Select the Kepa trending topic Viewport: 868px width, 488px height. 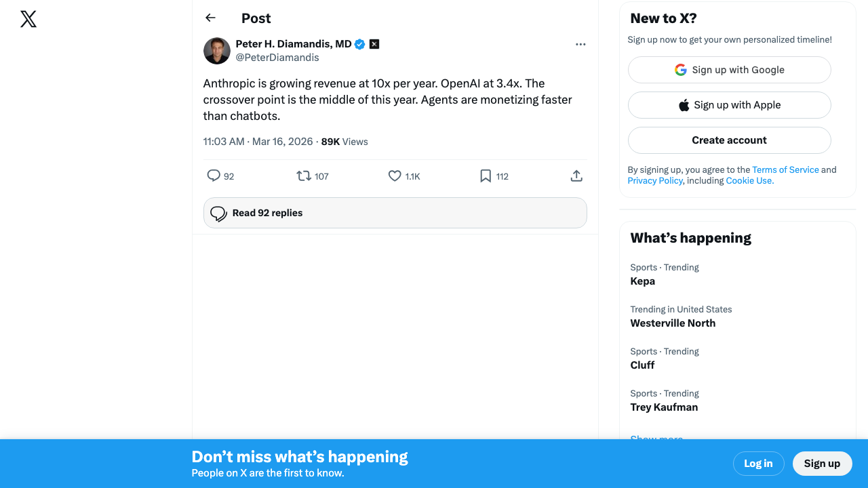pyautogui.click(x=643, y=281)
